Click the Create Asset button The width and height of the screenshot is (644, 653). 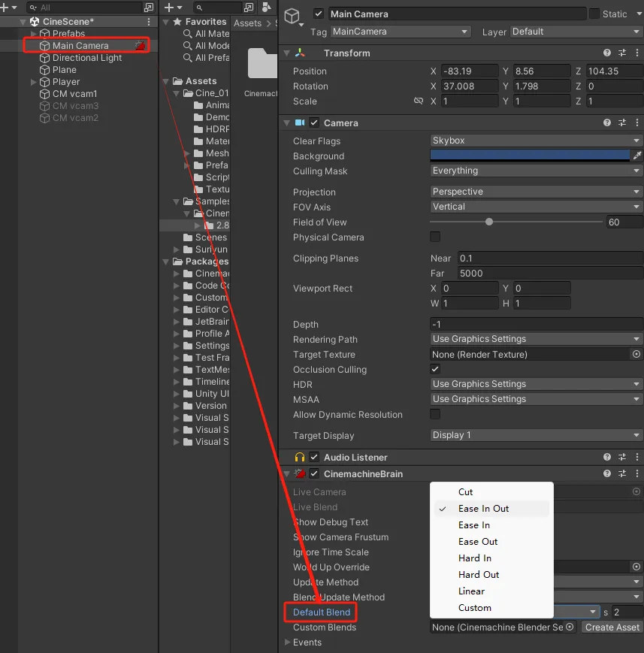pyautogui.click(x=612, y=627)
